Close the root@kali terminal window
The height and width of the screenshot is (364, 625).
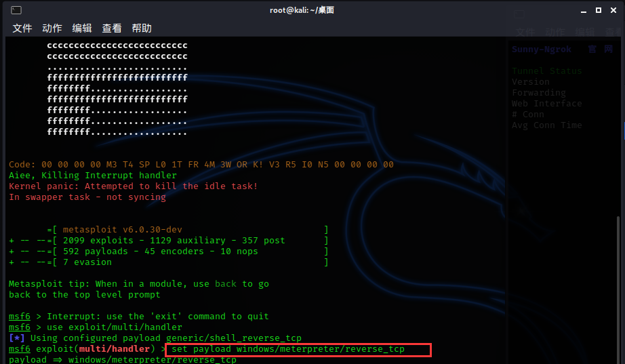pos(613,10)
